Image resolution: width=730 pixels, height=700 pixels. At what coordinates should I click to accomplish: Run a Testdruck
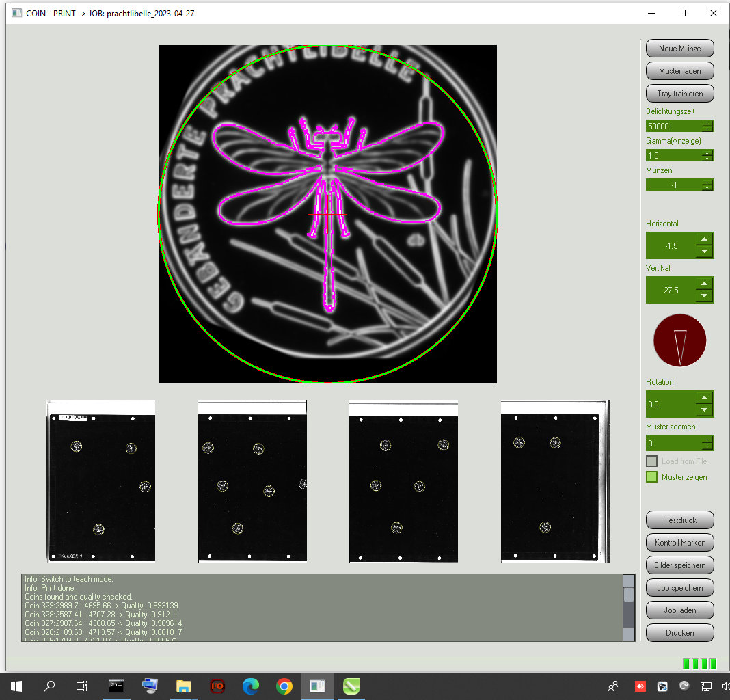[x=679, y=520]
